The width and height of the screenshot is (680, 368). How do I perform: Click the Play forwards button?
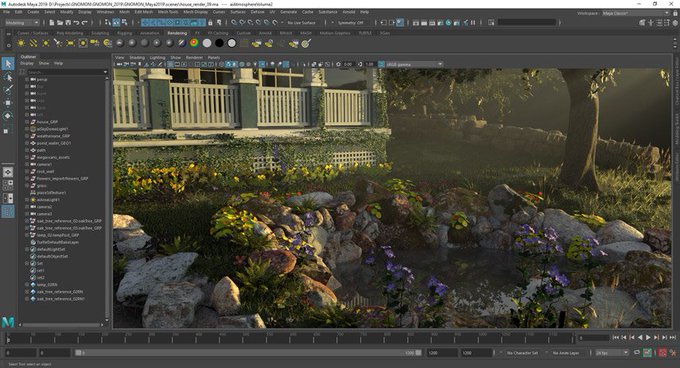(648, 337)
